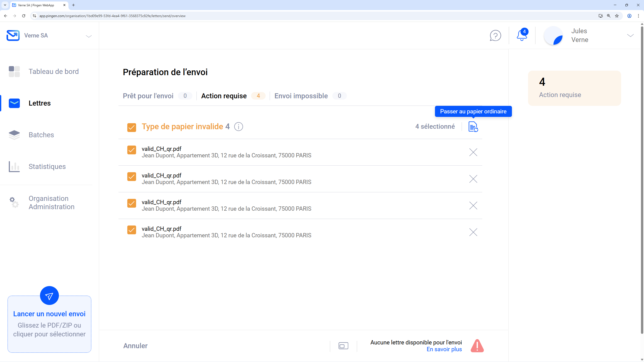Follow the En savoir plus link

click(x=444, y=349)
